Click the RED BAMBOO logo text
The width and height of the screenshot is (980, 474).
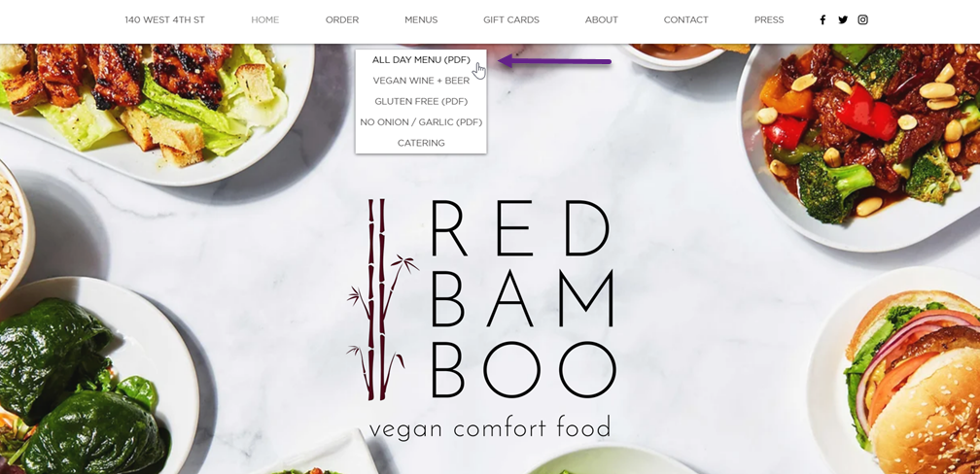click(522, 299)
